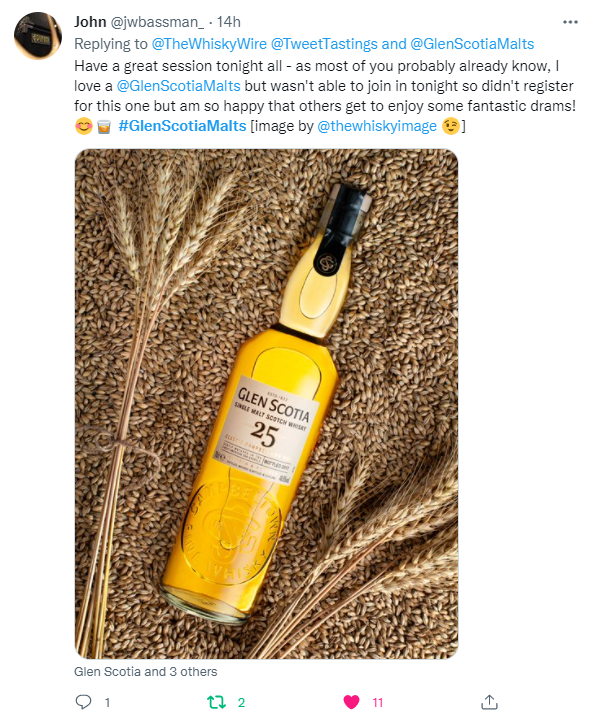Click the retweet count number 2
This screenshot has height=719, width=592.
241,702
